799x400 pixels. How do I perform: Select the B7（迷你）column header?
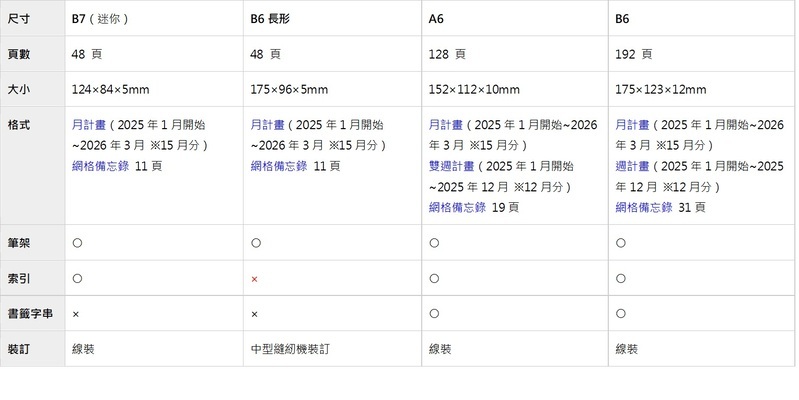(100, 19)
